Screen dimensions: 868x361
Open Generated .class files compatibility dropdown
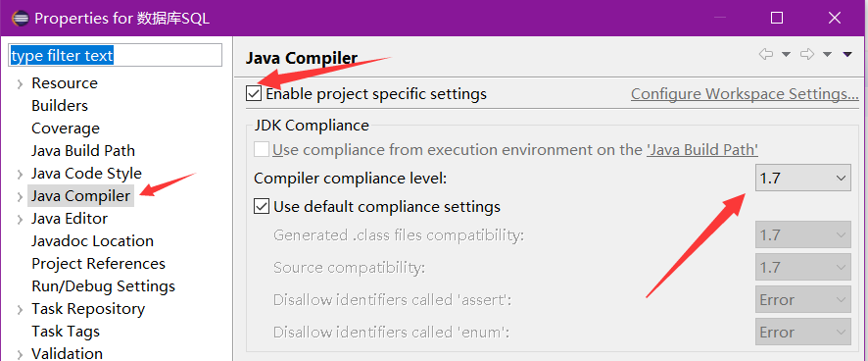(x=802, y=235)
